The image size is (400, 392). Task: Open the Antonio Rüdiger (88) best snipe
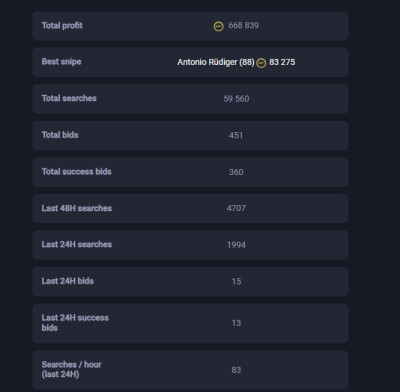(x=216, y=62)
